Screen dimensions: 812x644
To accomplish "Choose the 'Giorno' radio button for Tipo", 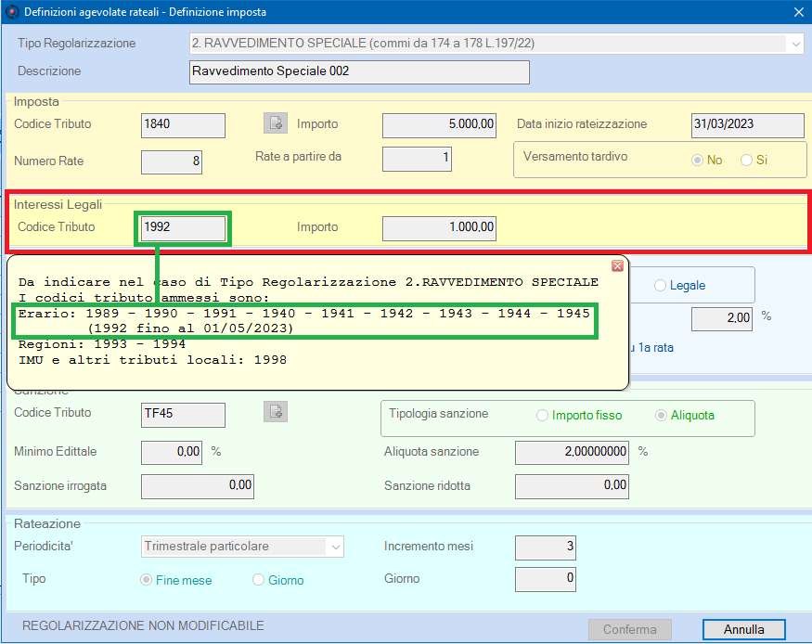I will [x=259, y=580].
